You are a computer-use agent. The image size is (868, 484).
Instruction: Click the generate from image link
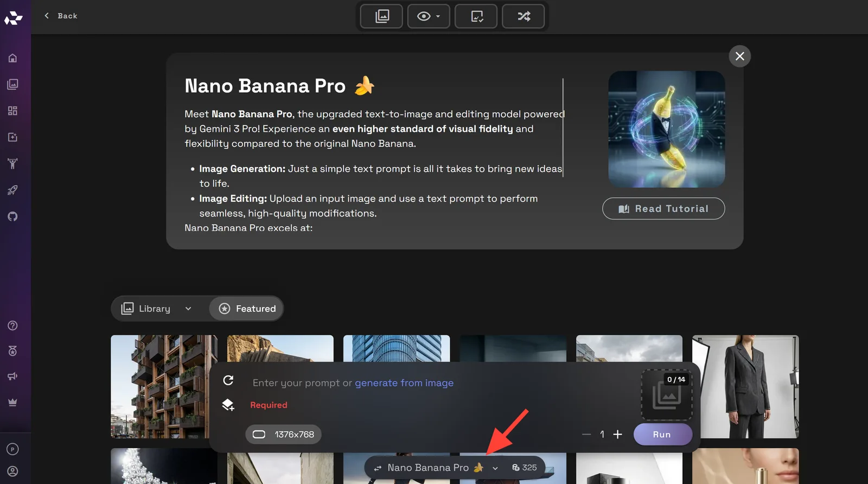click(404, 383)
